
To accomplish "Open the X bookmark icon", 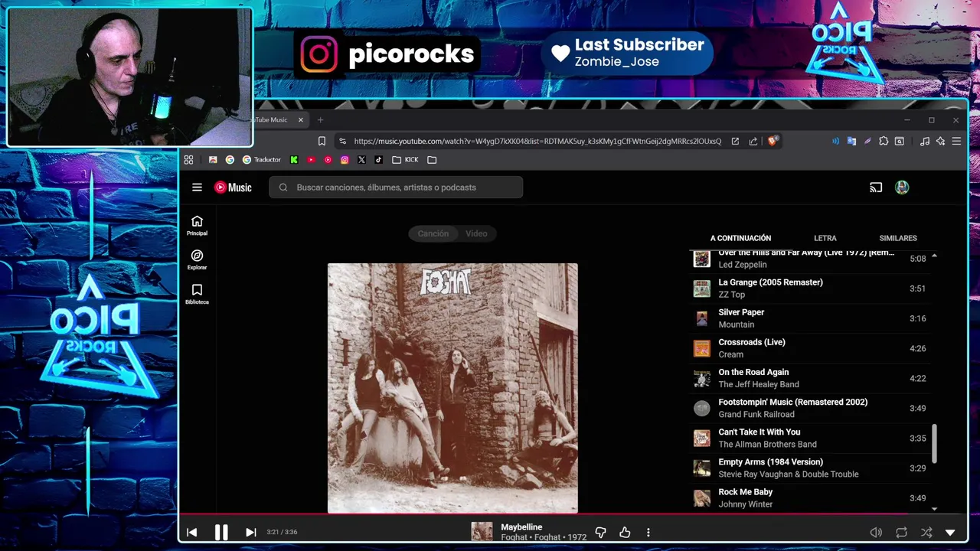I will coord(361,160).
